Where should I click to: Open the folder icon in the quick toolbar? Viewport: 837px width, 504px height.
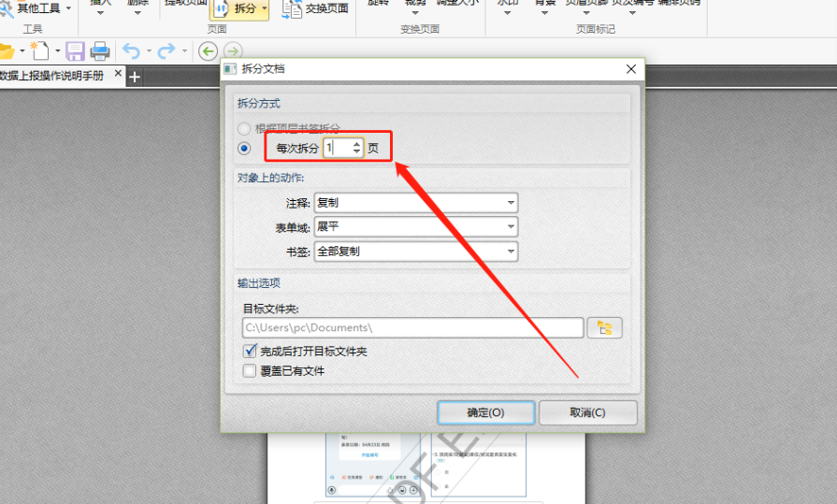click(x=7, y=51)
